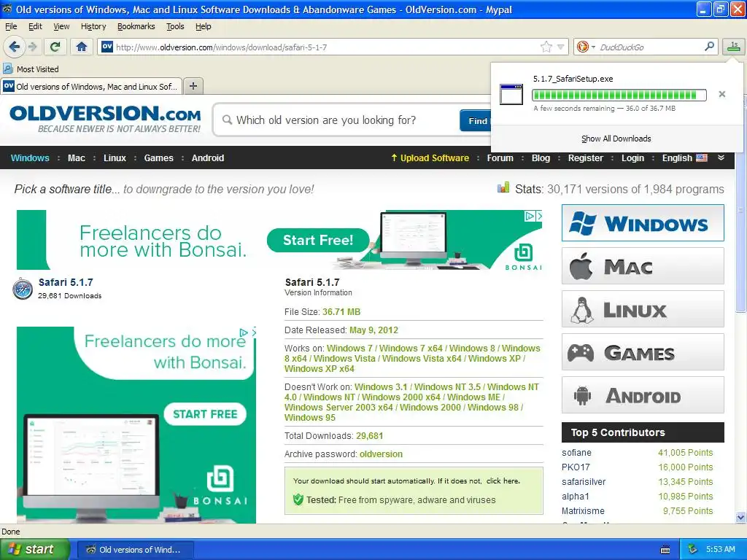Open the Android robot category banner
747x560 pixels.
(643, 395)
